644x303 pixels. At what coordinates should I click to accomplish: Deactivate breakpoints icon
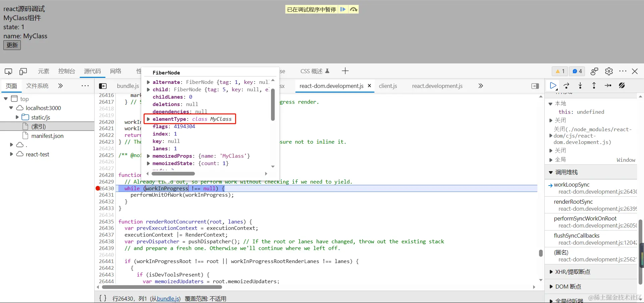point(622,86)
